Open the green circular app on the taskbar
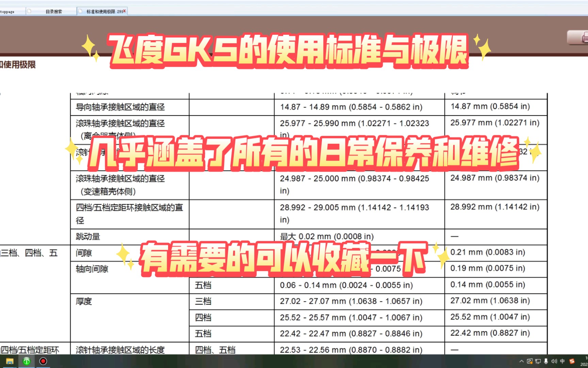The width and height of the screenshot is (588, 368). pyautogui.click(x=27, y=361)
